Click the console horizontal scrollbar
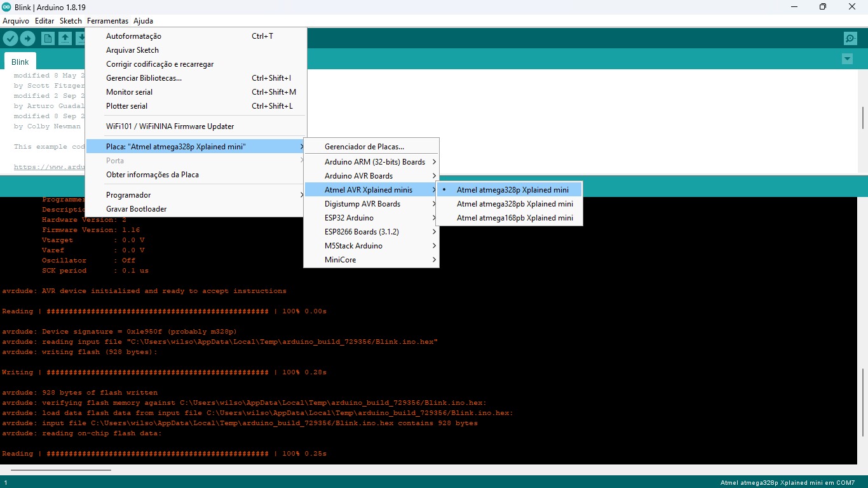 coord(61,470)
